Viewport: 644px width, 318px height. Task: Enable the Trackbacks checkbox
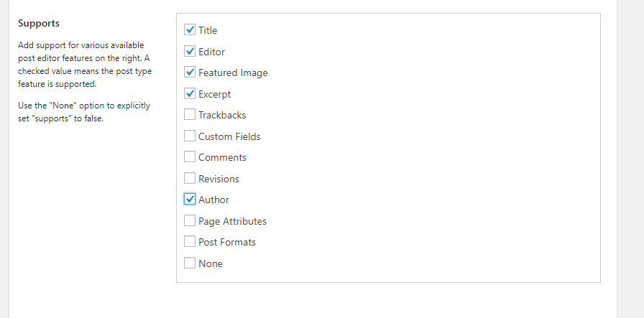(x=190, y=115)
